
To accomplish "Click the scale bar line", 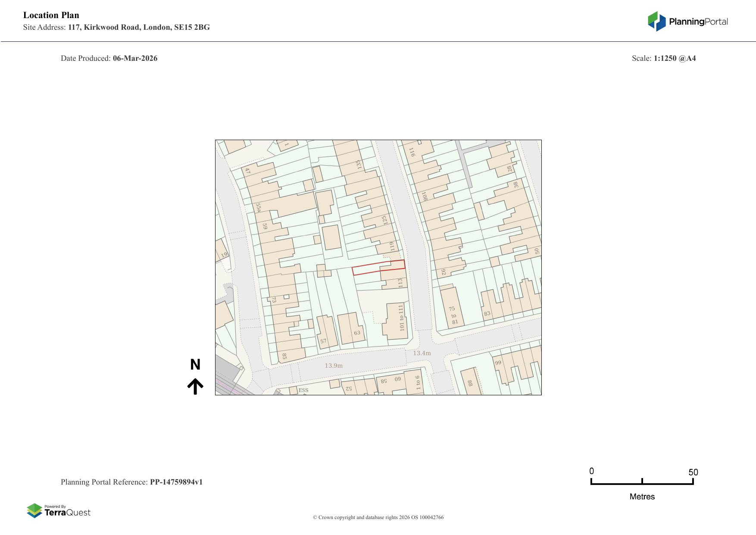I will [642, 484].
